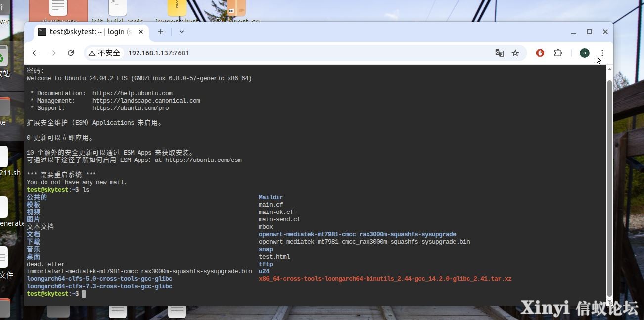Select the test@skytest terminal tab
Screen dimensions: 644x320
click(x=92, y=32)
